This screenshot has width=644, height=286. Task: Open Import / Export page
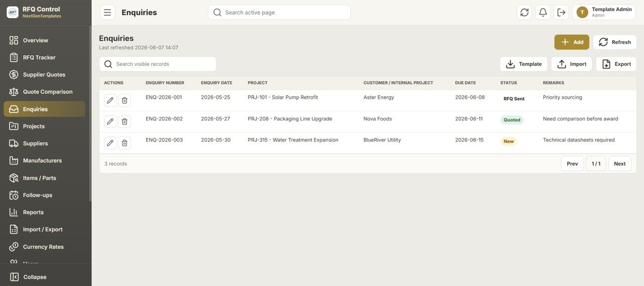click(x=44, y=230)
